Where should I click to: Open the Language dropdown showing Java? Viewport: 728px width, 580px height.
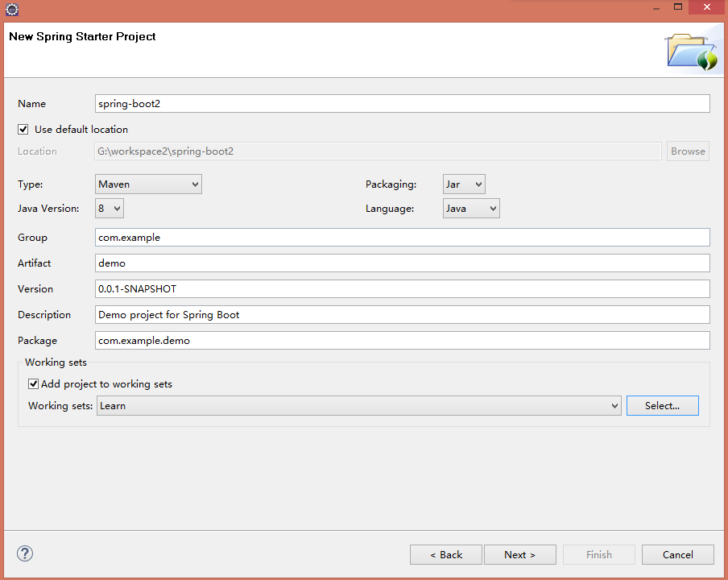tap(471, 209)
